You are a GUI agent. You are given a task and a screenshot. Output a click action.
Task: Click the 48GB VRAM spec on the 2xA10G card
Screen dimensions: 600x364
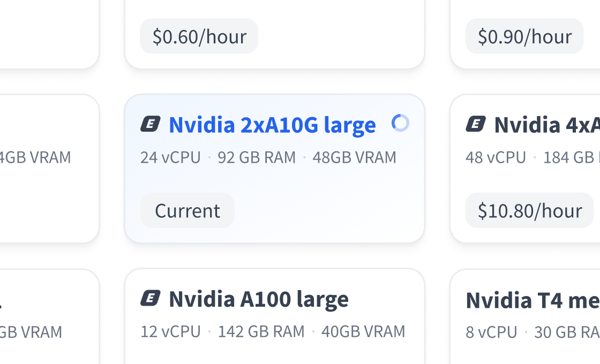tap(354, 157)
